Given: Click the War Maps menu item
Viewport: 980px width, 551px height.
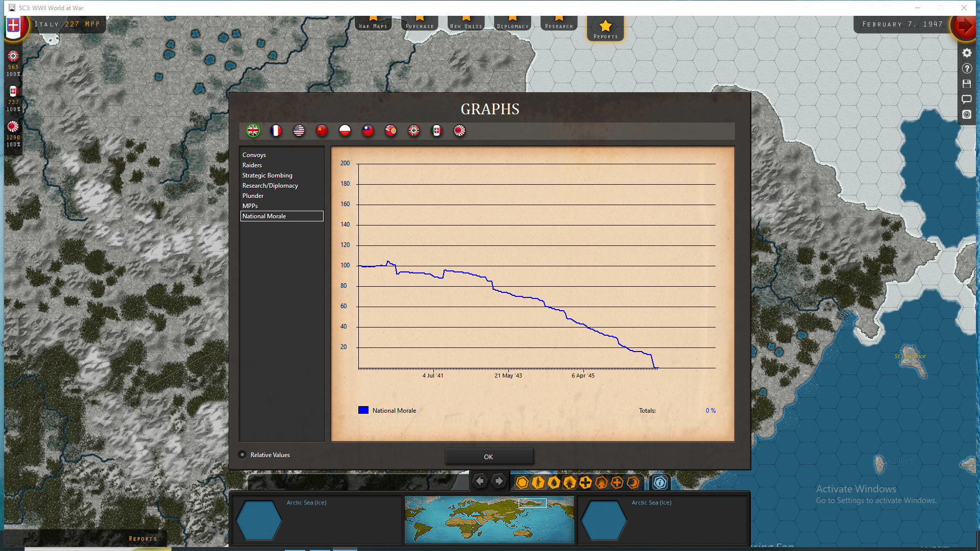Looking at the screenshot, I should (x=373, y=22).
